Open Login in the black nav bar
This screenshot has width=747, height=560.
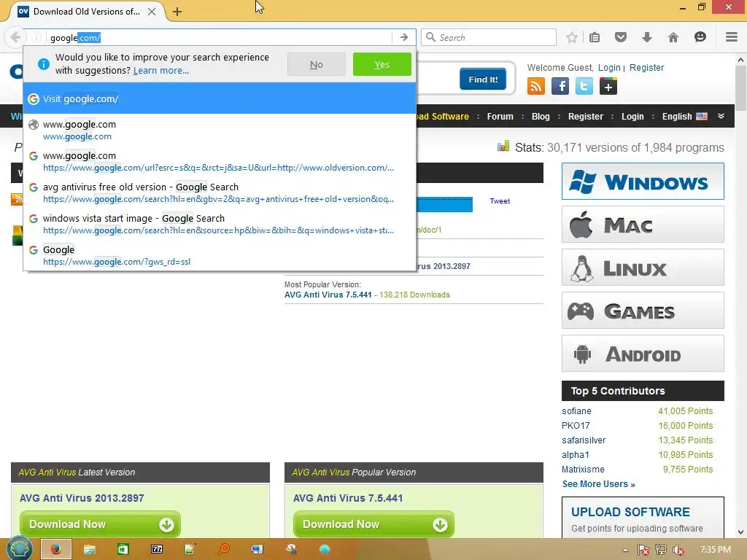[x=632, y=116]
